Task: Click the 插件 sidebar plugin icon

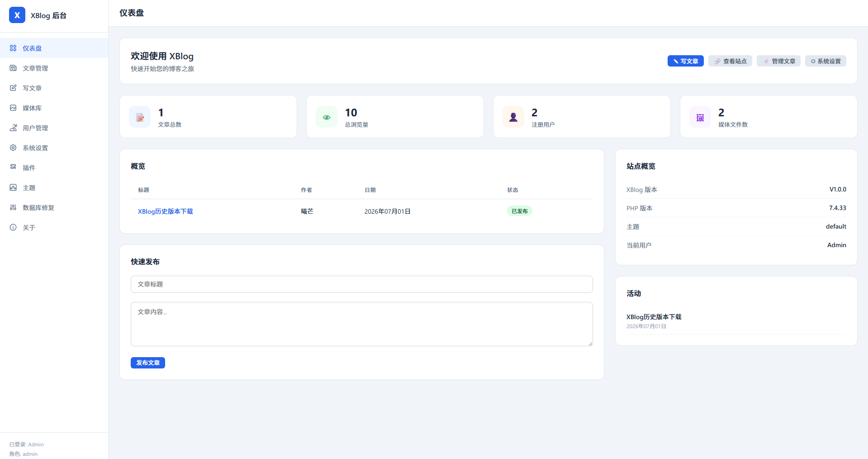Action: (x=13, y=167)
